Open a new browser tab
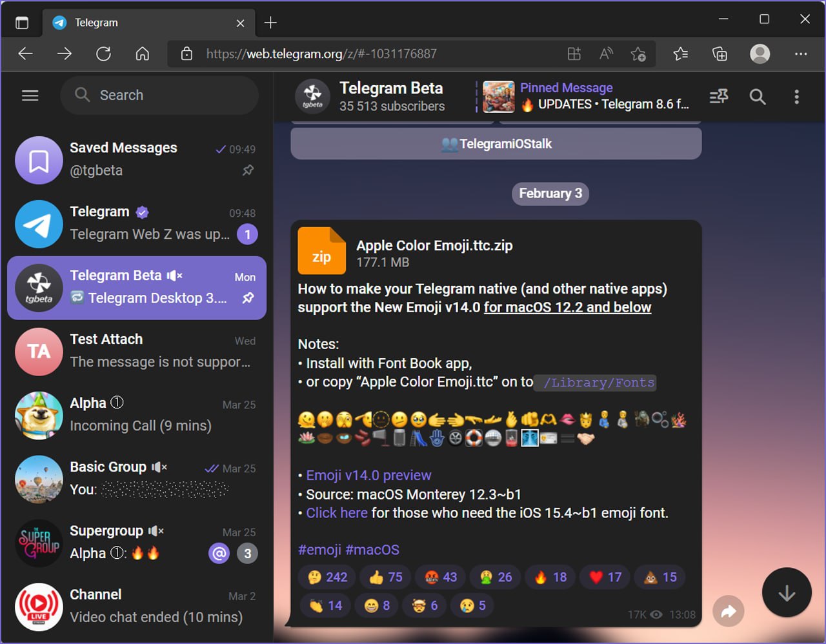Screen dimensions: 826x644 (270, 23)
